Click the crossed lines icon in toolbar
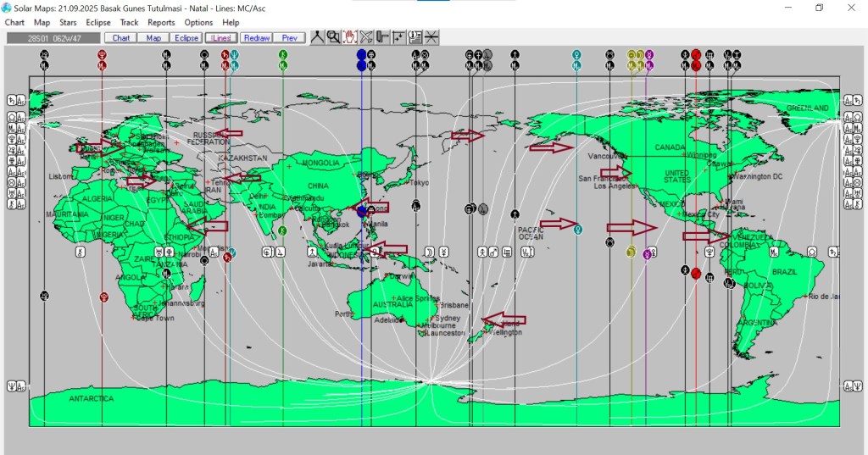 tap(431, 37)
